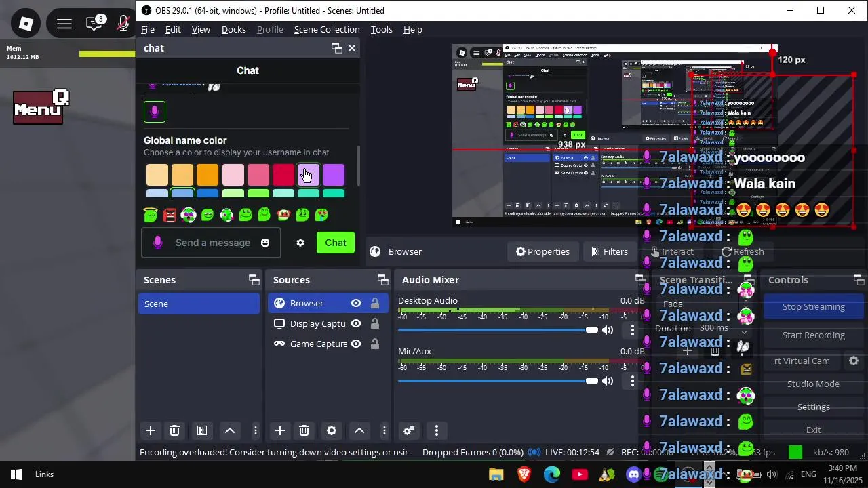This screenshot has width=868, height=488.
Task: Open Properties for selected source
Action: point(542,251)
